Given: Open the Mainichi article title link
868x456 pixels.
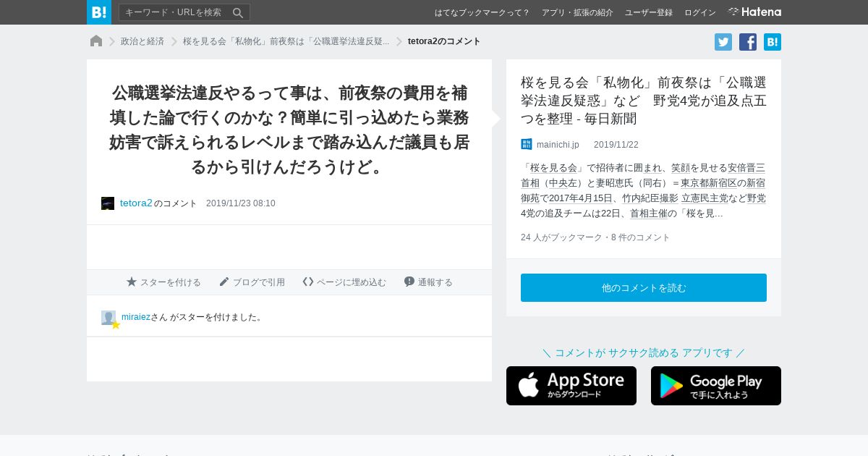Looking at the screenshot, I should (644, 100).
